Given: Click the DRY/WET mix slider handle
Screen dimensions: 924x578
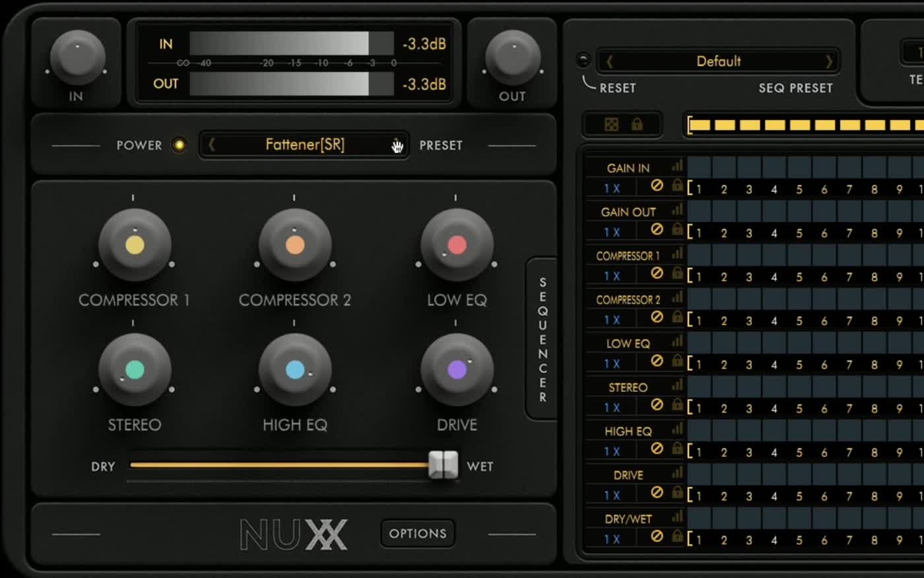Looking at the screenshot, I should pyautogui.click(x=443, y=465).
